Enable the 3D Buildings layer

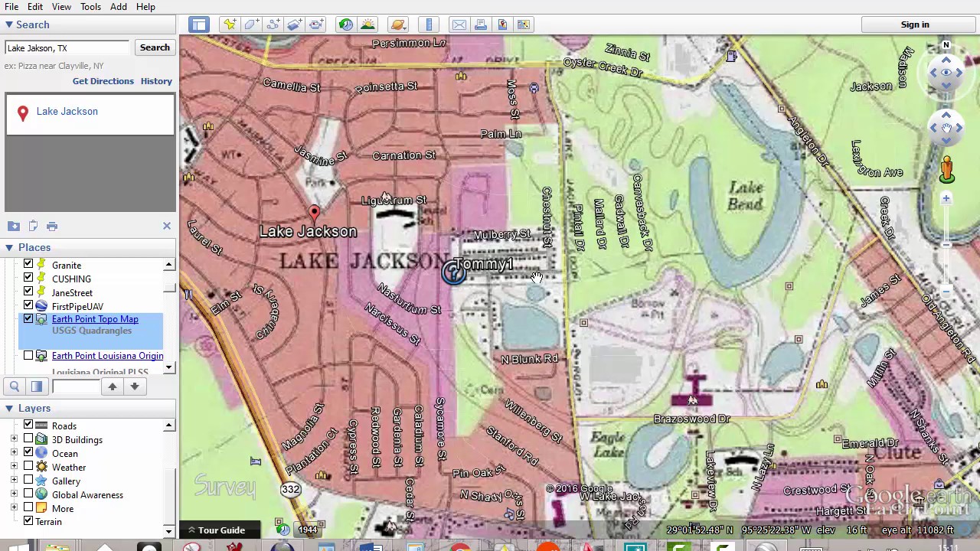coord(28,439)
